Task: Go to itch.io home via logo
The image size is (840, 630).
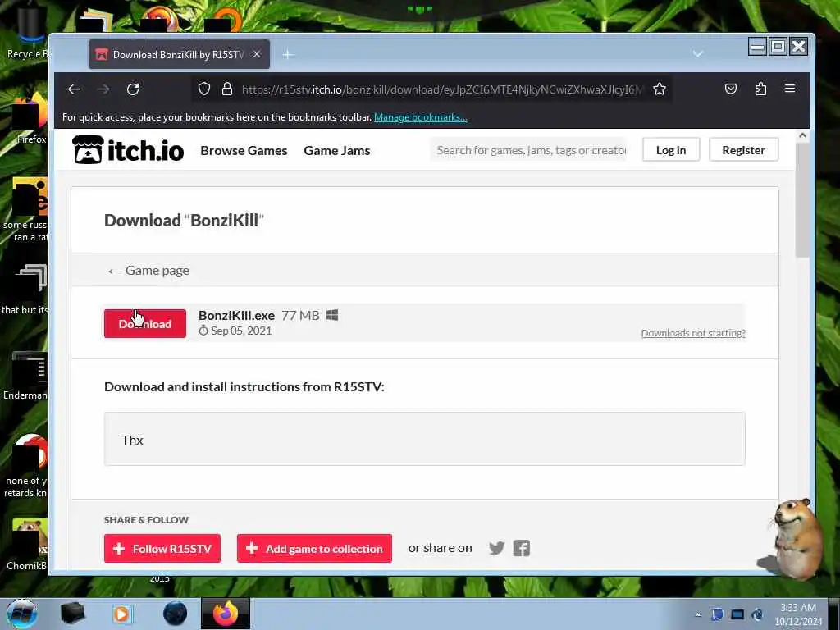Action: point(128,150)
